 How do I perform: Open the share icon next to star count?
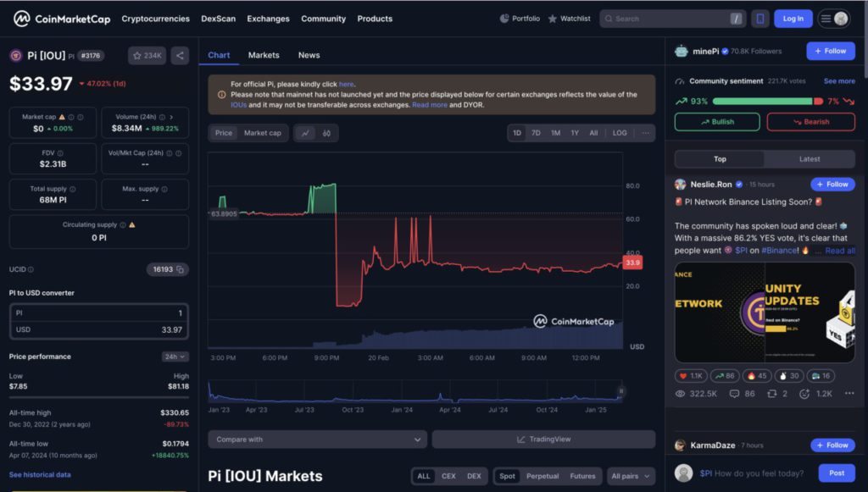180,55
